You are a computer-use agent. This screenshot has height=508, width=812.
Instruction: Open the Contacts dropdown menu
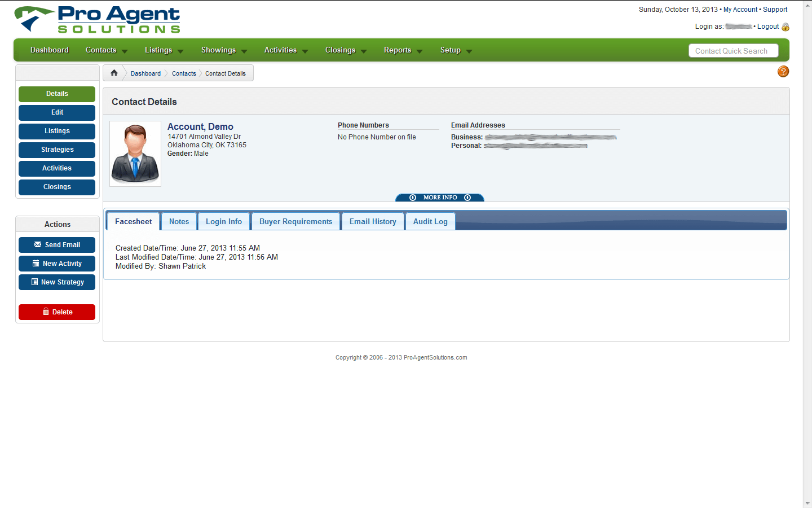click(107, 50)
